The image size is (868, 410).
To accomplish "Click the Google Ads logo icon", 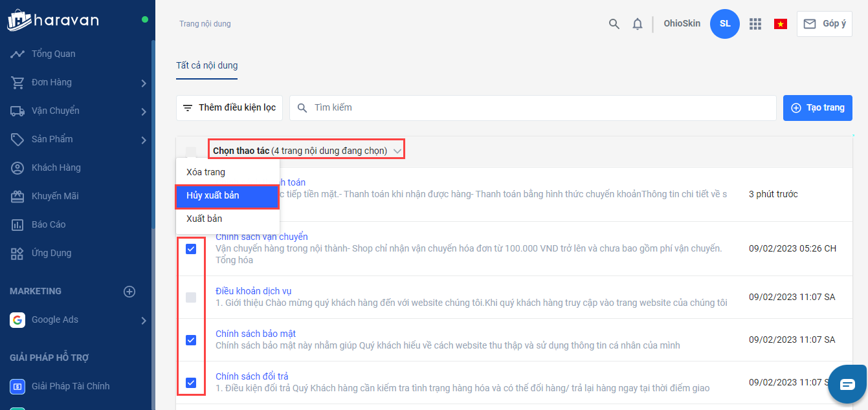I will [x=17, y=319].
